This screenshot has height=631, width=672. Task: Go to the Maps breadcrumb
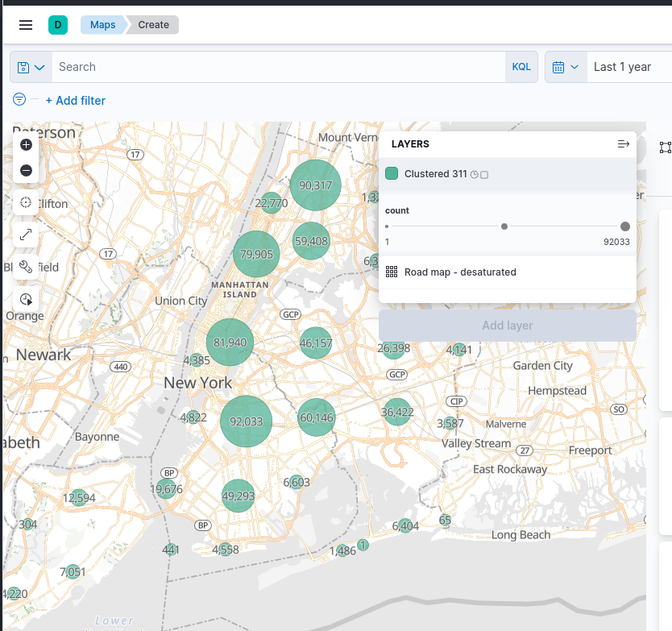click(103, 25)
